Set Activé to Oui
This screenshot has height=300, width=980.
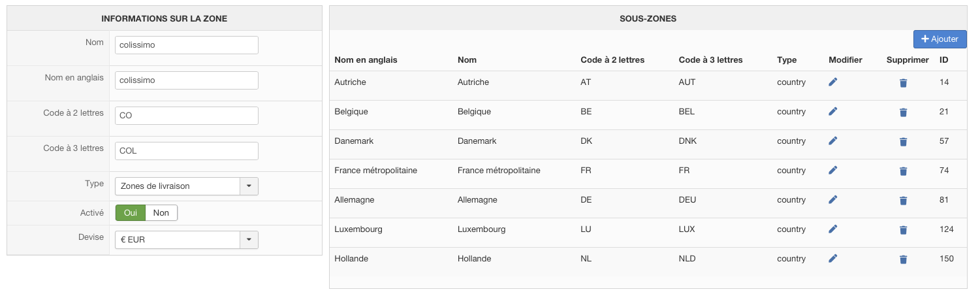[x=130, y=213]
